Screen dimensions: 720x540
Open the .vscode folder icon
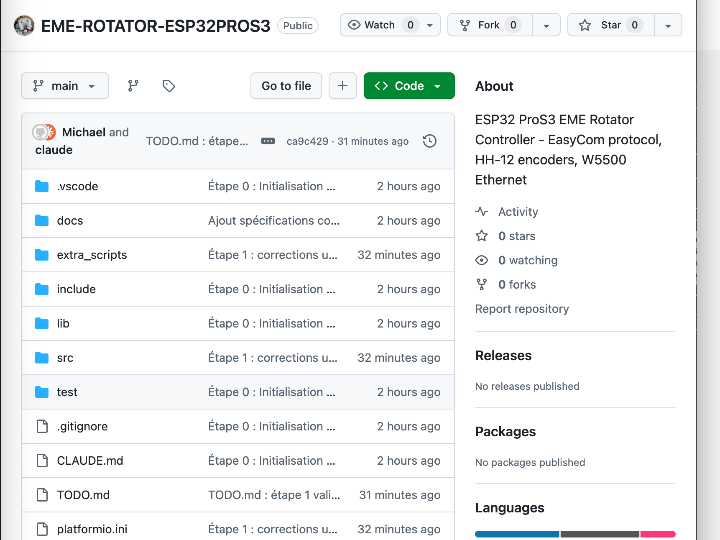[42, 186]
